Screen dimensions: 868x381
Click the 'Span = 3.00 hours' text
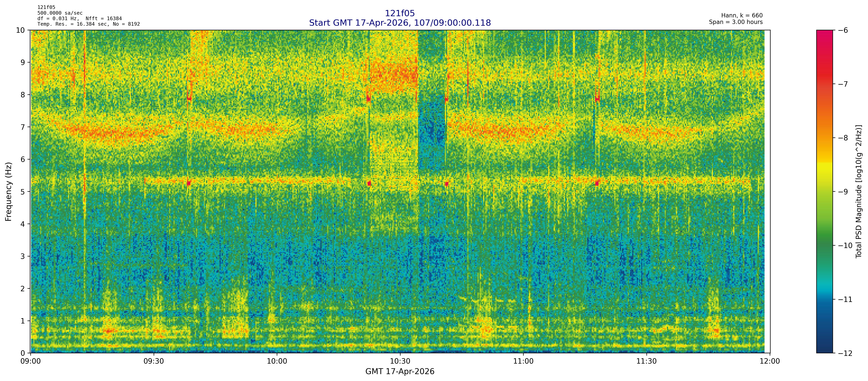pyautogui.click(x=736, y=22)
